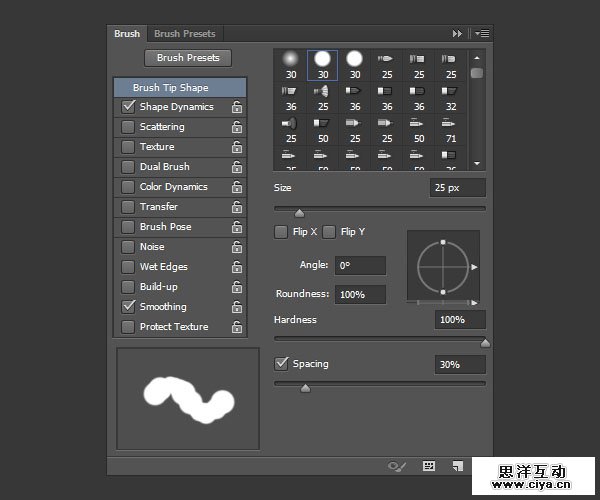Open the Brush panel flyout menu
600x500 pixels.
[482, 34]
